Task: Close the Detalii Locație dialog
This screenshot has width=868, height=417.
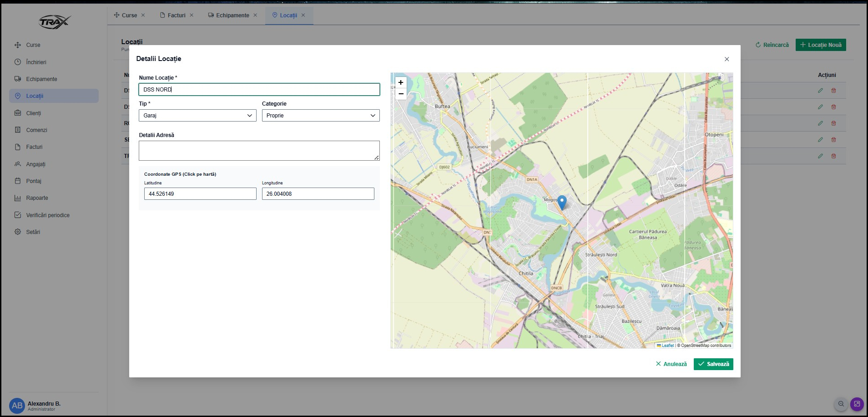Action: (727, 59)
